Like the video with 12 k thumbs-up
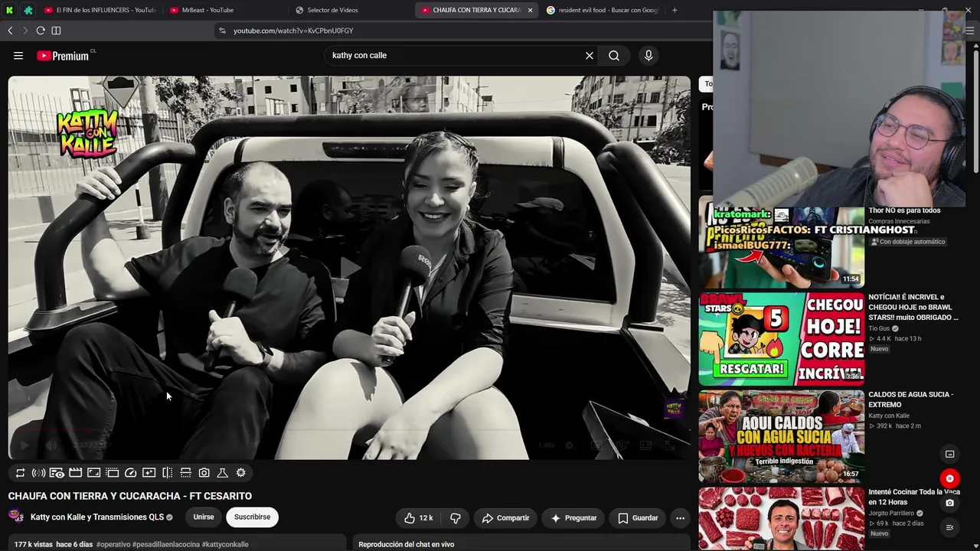This screenshot has height=551, width=980. tap(419, 518)
